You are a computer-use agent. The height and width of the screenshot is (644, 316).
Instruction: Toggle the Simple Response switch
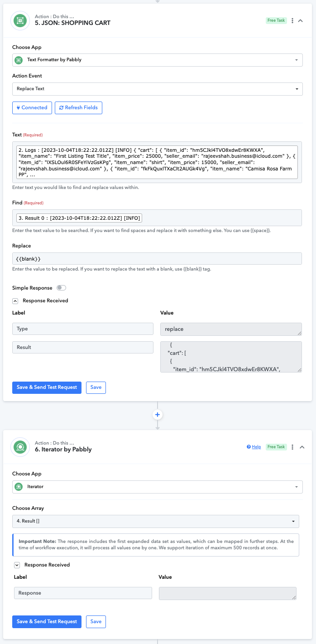point(62,288)
